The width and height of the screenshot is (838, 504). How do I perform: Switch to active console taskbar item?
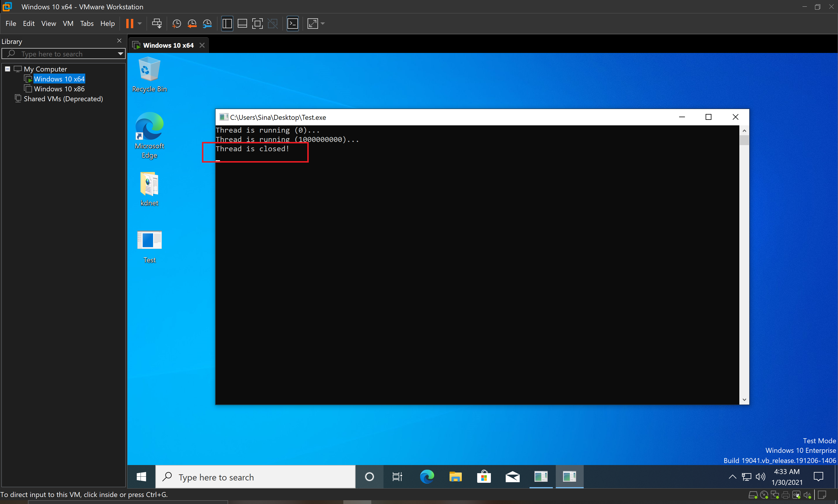(569, 477)
